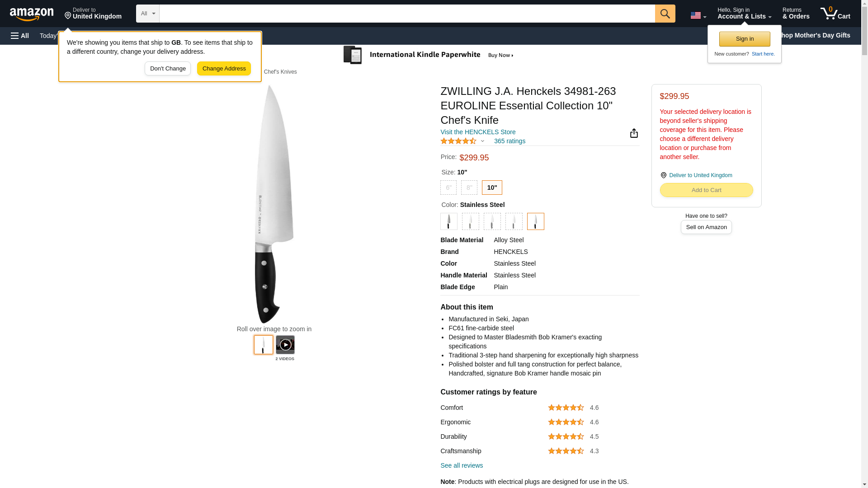Open the 365 ratings link
The height and width of the screenshot is (488, 868).
pyautogui.click(x=509, y=141)
